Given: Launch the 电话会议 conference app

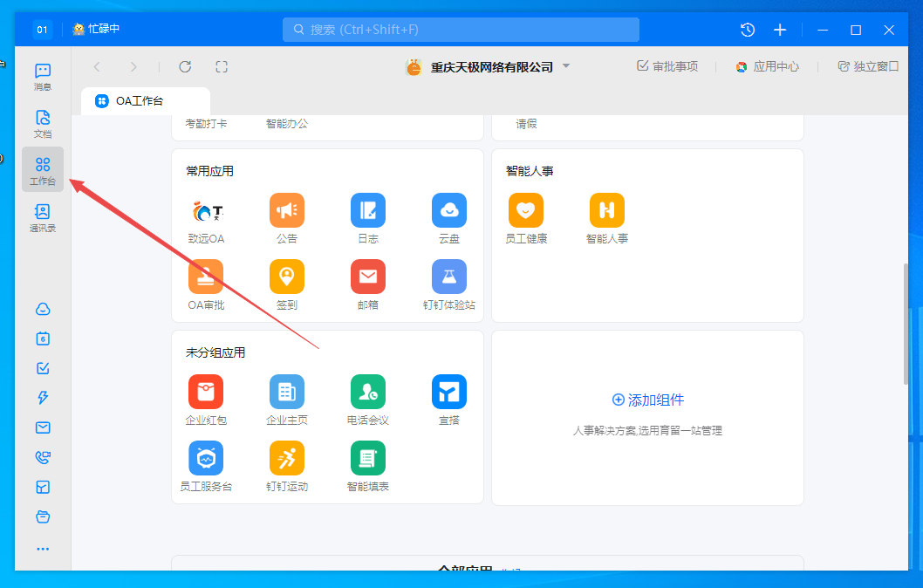Looking at the screenshot, I should (367, 392).
